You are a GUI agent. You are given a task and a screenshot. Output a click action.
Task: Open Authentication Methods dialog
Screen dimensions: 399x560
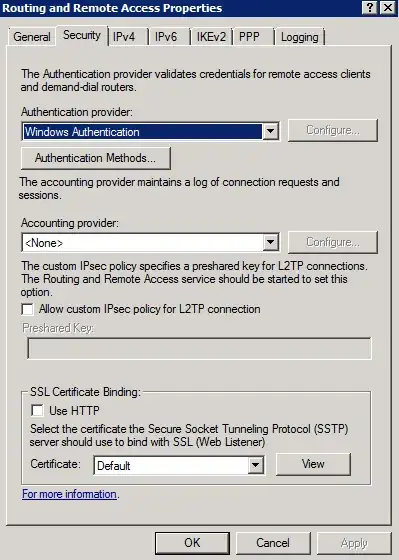tap(95, 158)
